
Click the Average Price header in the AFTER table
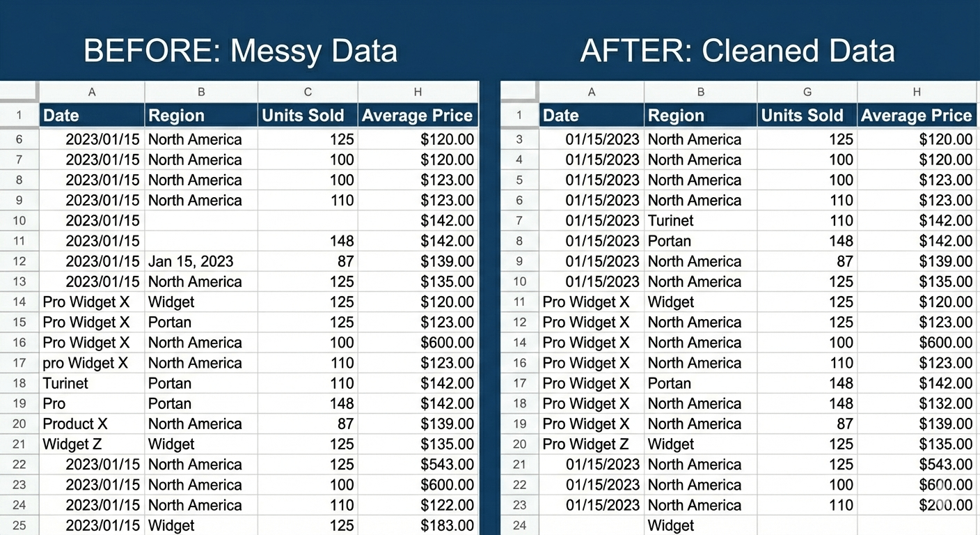[x=916, y=115]
